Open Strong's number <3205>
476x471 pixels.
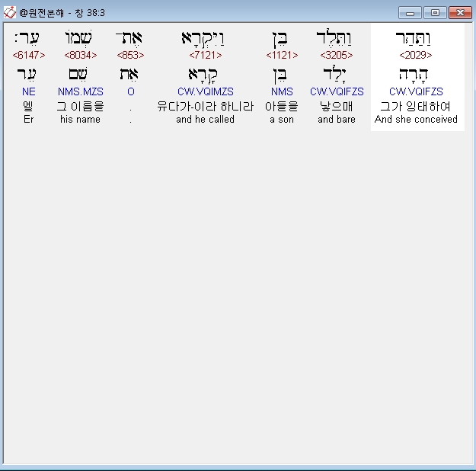(x=337, y=55)
